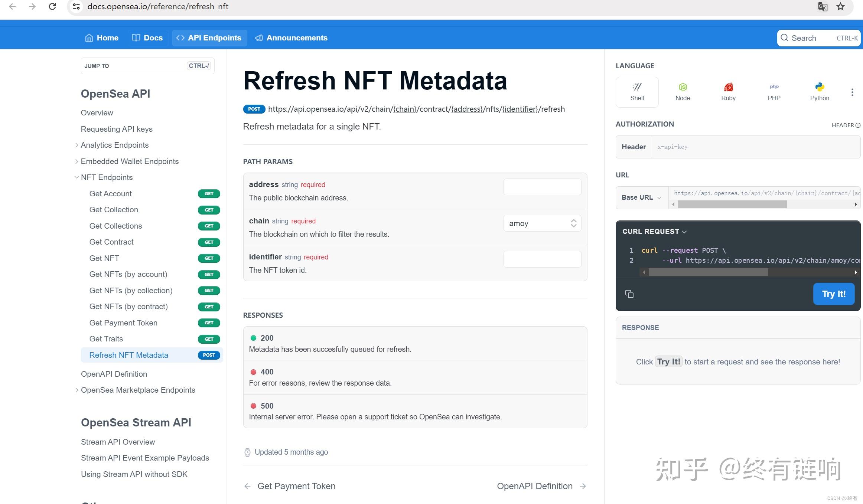Open the Base URL dropdown
The image size is (863, 504).
click(x=641, y=197)
